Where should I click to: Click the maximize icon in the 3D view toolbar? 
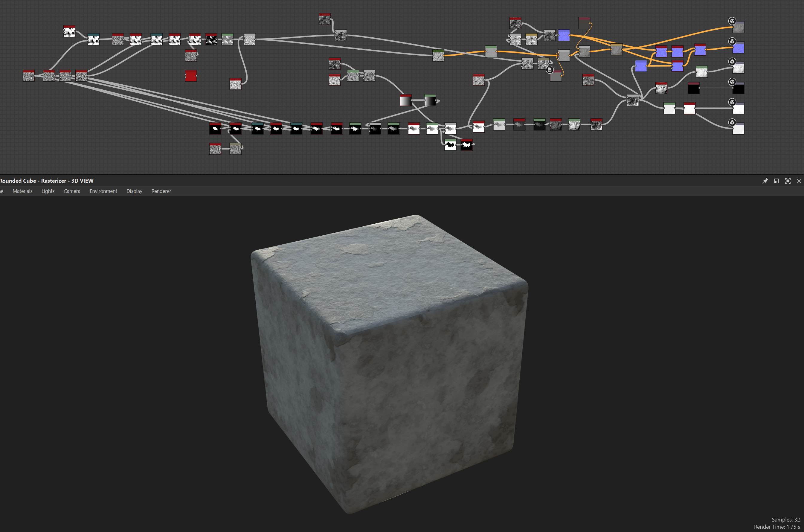click(788, 181)
